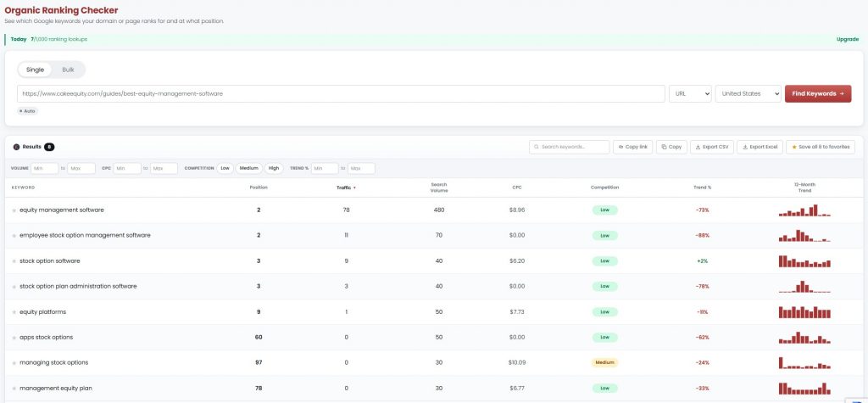The width and height of the screenshot is (868, 403).
Task: Star the managing stock options keyword
Action: coord(14,363)
